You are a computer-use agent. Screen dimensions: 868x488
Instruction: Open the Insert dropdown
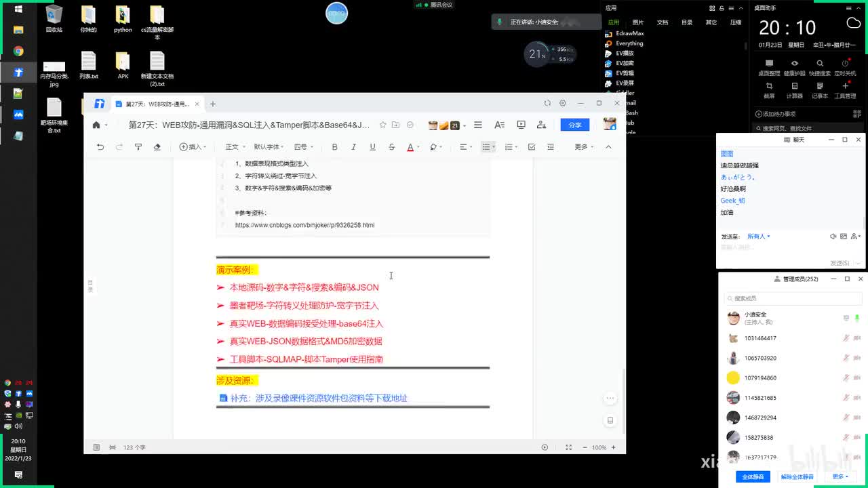click(193, 146)
